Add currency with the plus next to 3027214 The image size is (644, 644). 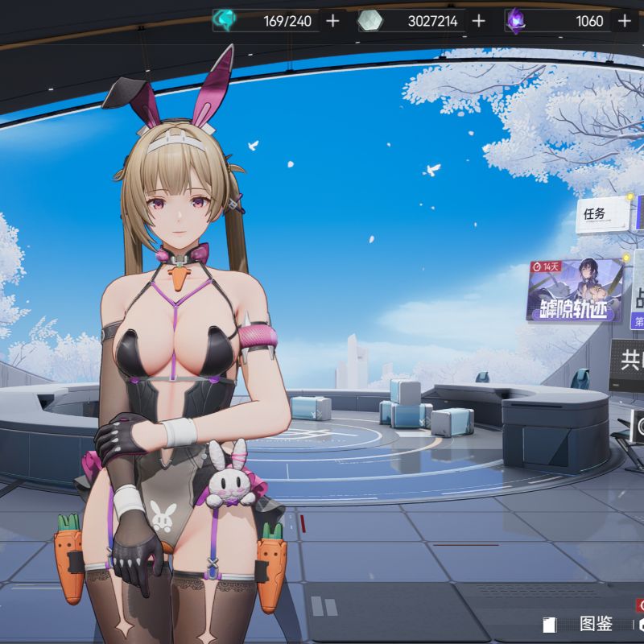click(x=478, y=21)
